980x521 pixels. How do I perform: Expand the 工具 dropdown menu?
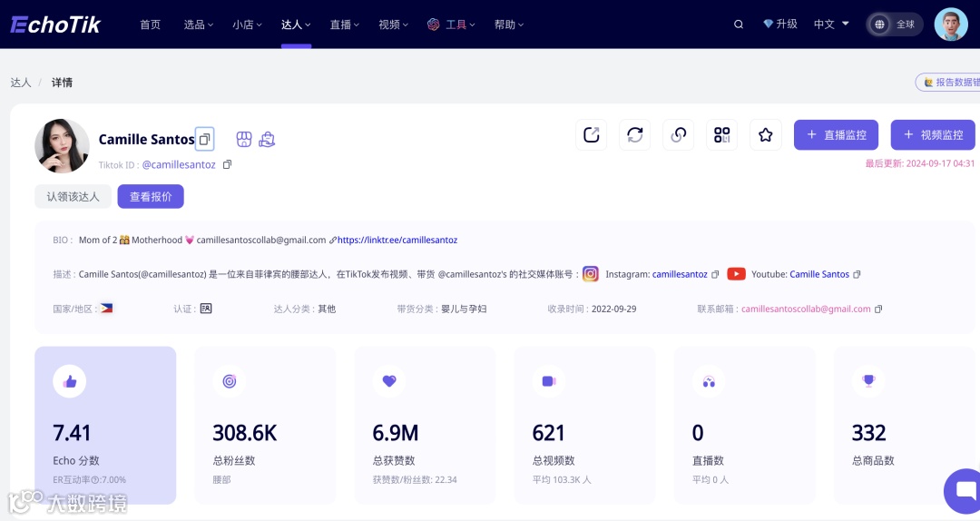(x=451, y=25)
